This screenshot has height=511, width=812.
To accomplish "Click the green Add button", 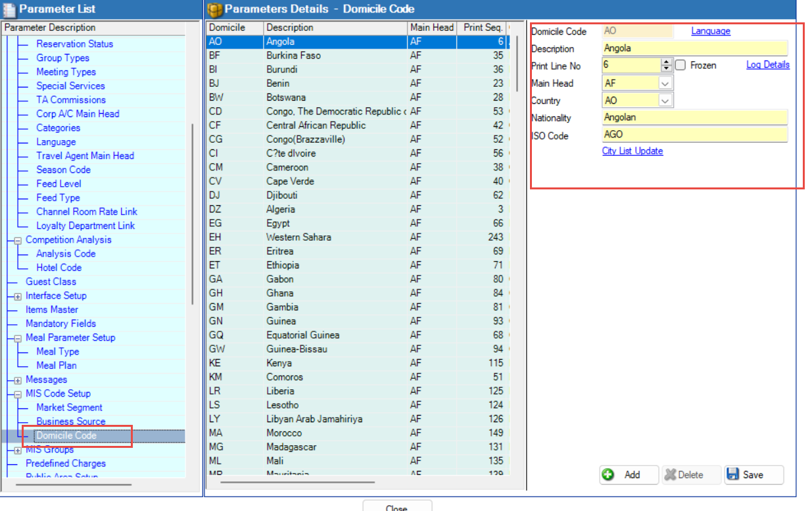I will [x=629, y=475].
